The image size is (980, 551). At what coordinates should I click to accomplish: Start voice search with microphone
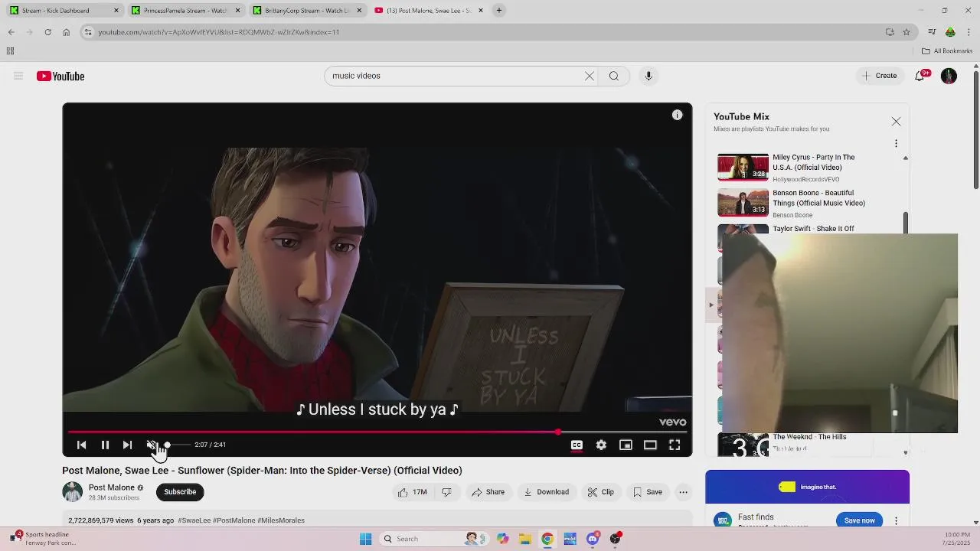click(648, 76)
